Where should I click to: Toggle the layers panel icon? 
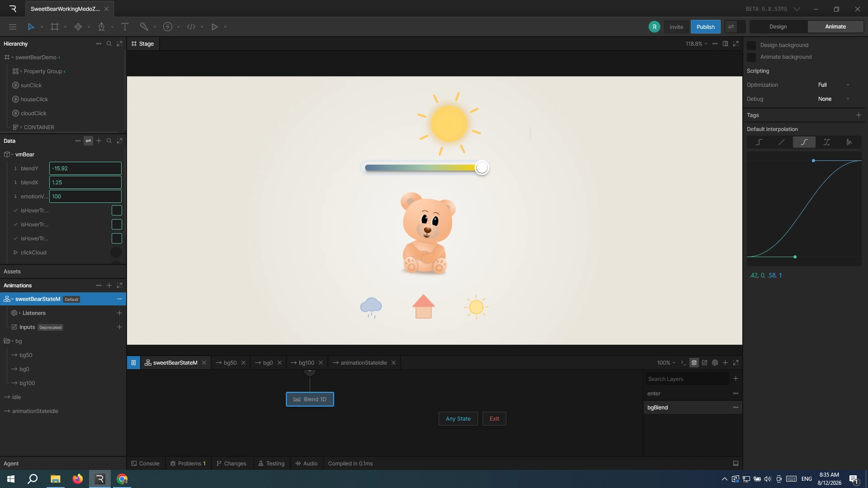[x=694, y=363]
